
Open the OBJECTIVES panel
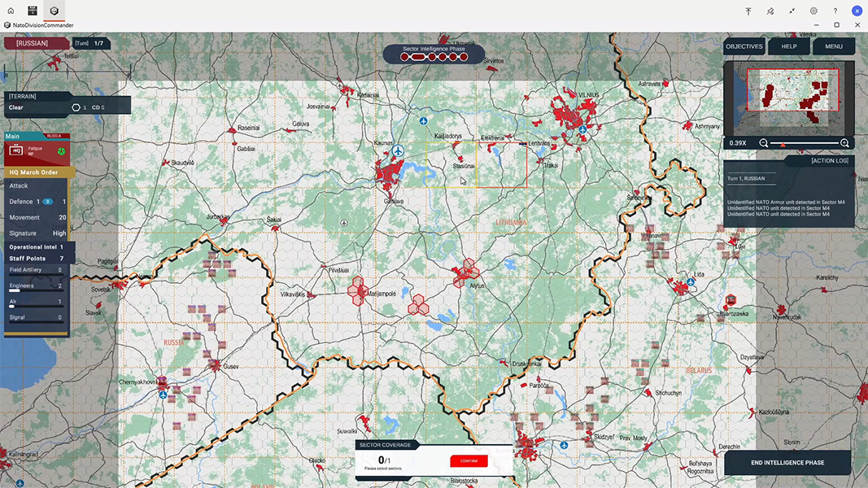[x=744, y=46]
